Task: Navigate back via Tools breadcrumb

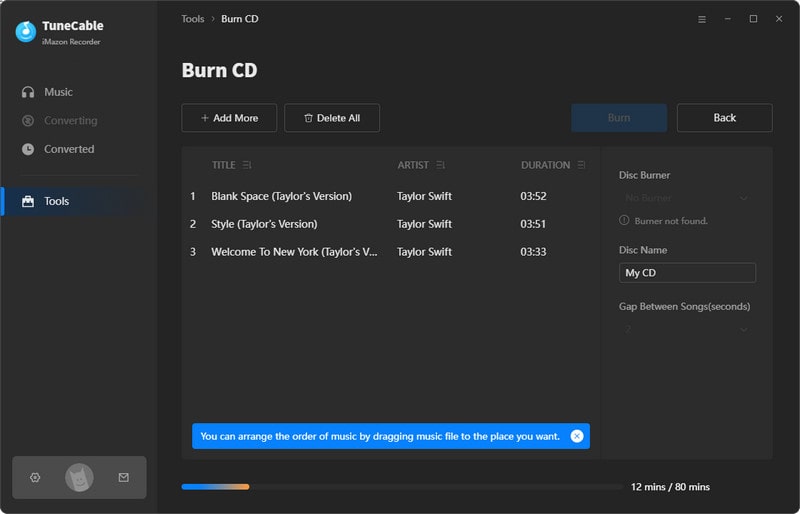Action: coord(192,19)
